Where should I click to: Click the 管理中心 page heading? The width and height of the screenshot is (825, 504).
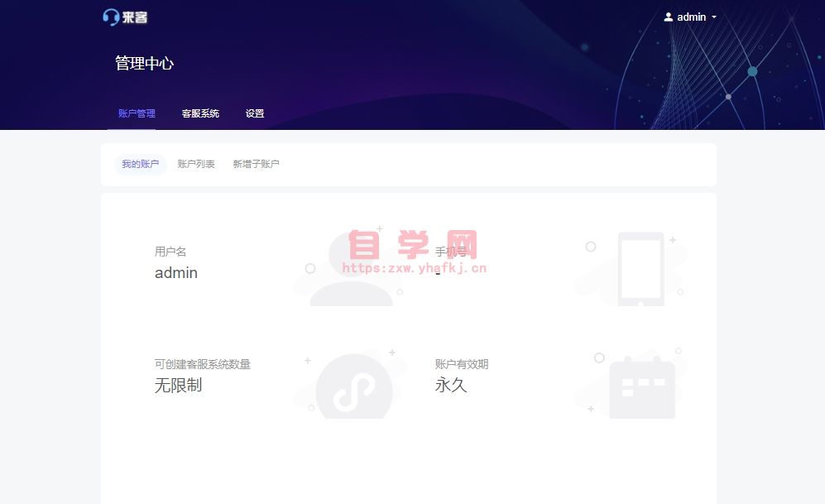(144, 63)
